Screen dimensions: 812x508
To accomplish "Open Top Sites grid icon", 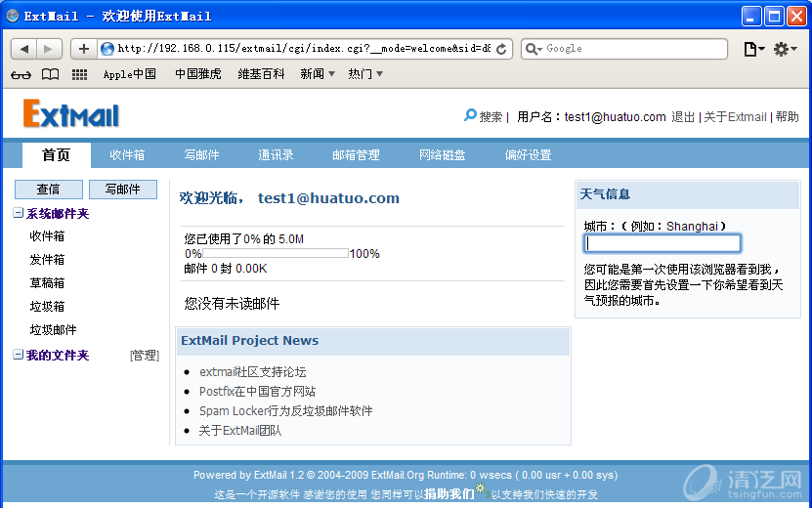I will click(x=80, y=74).
